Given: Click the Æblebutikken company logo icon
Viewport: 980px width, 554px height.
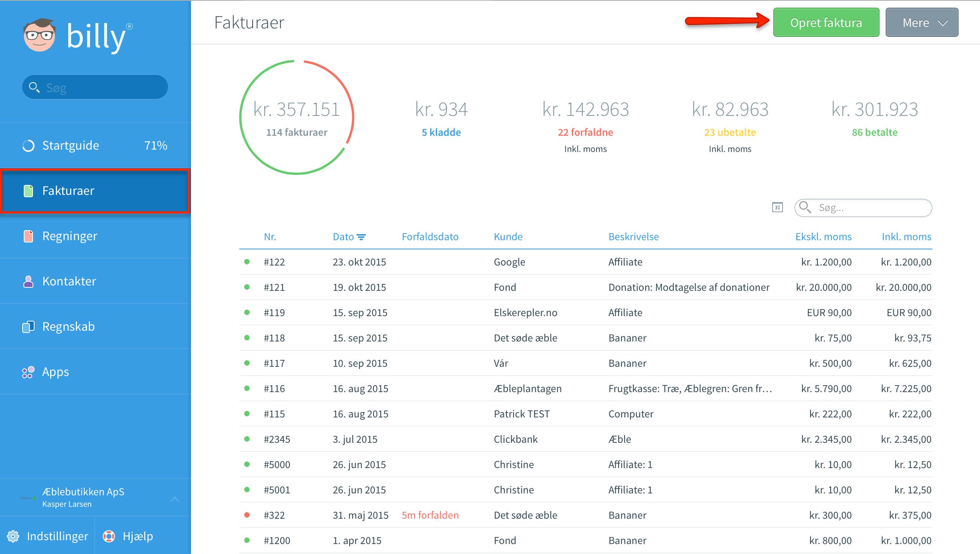Looking at the screenshot, I should (28, 498).
